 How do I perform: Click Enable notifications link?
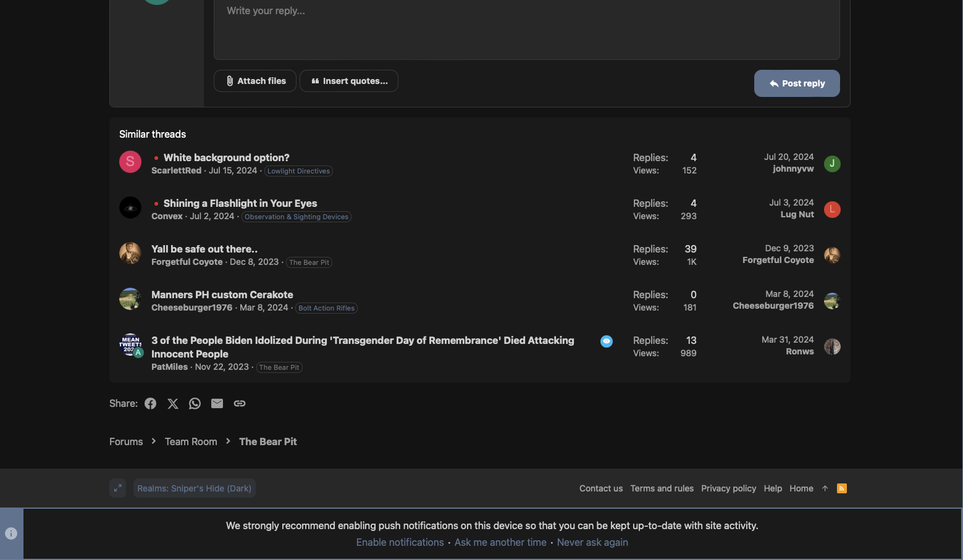pos(400,543)
